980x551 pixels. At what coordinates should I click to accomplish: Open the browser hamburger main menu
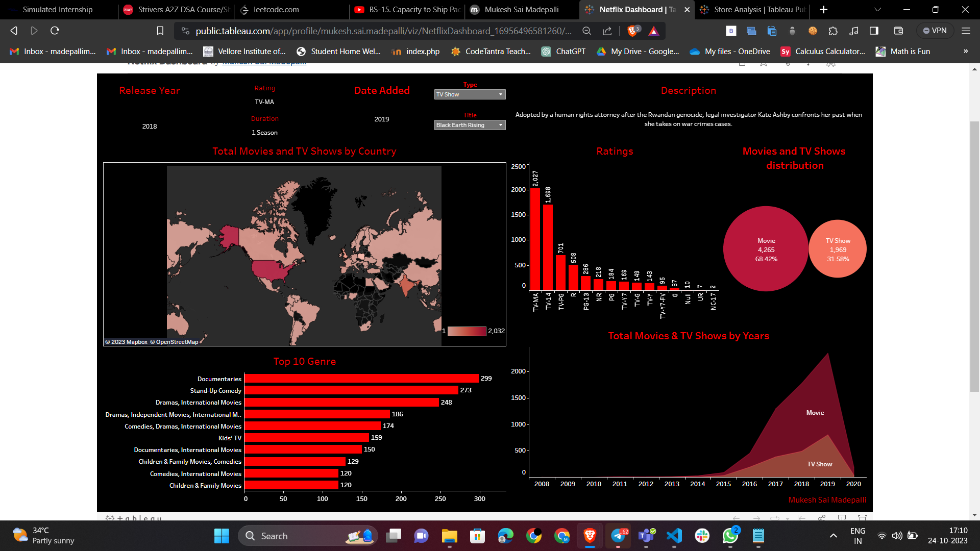tap(966, 31)
